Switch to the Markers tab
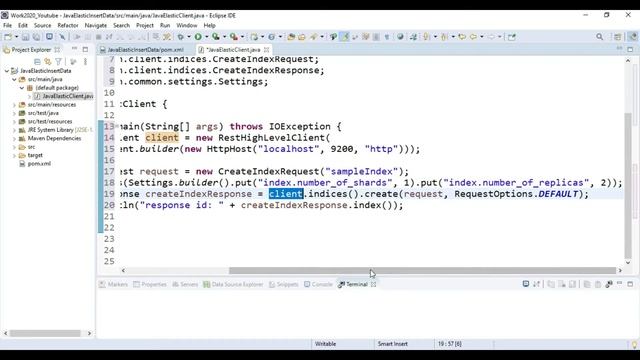Image resolution: width=640 pixels, height=360 pixels. (113, 284)
